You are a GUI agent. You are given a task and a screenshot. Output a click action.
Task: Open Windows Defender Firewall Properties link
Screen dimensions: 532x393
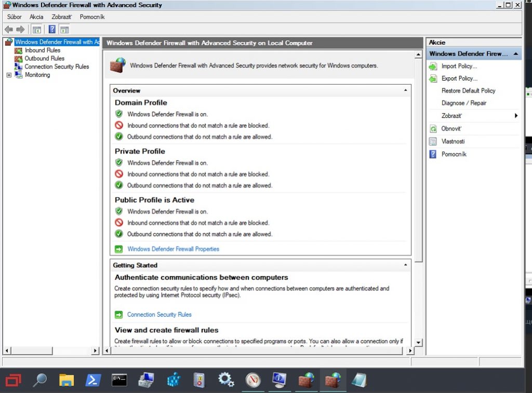click(x=173, y=249)
